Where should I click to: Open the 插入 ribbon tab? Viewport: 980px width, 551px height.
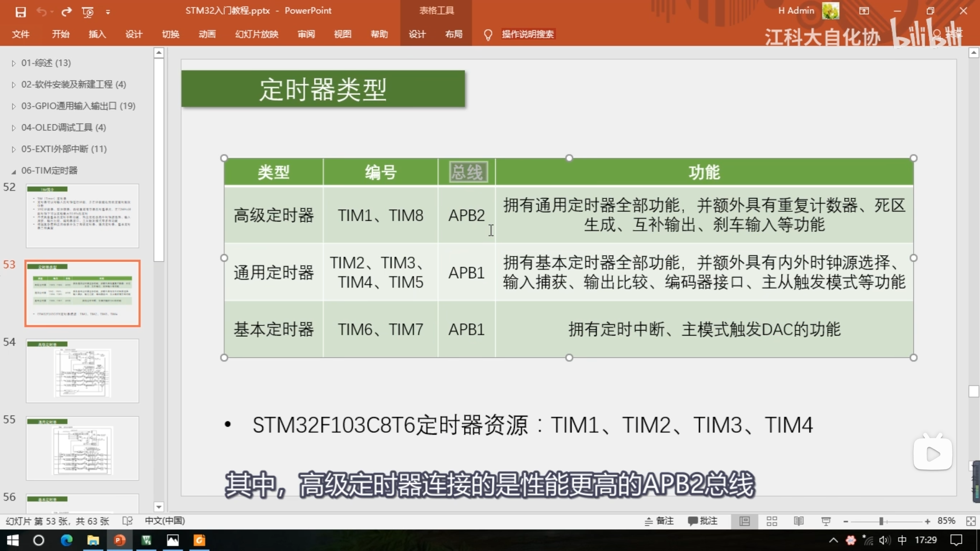coord(97,34)
